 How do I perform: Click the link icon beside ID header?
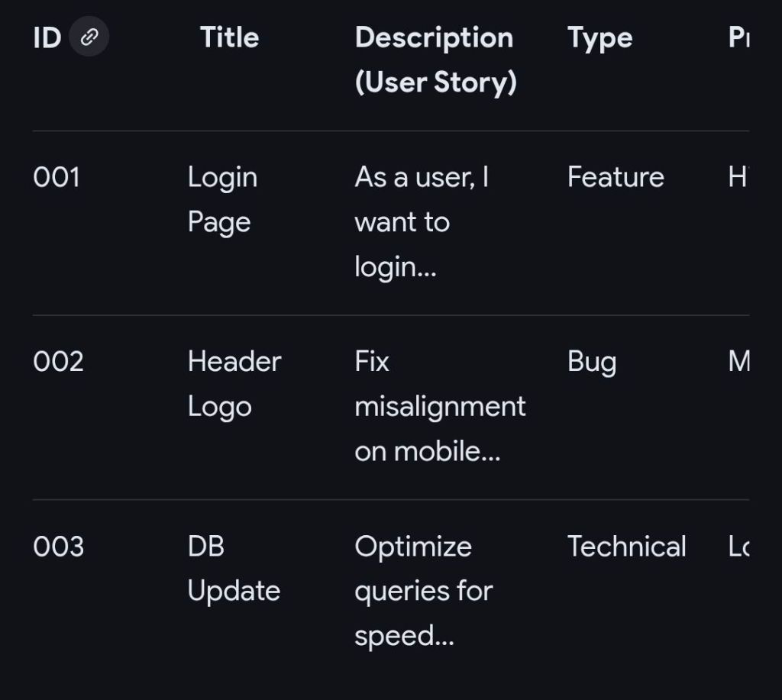89,37
